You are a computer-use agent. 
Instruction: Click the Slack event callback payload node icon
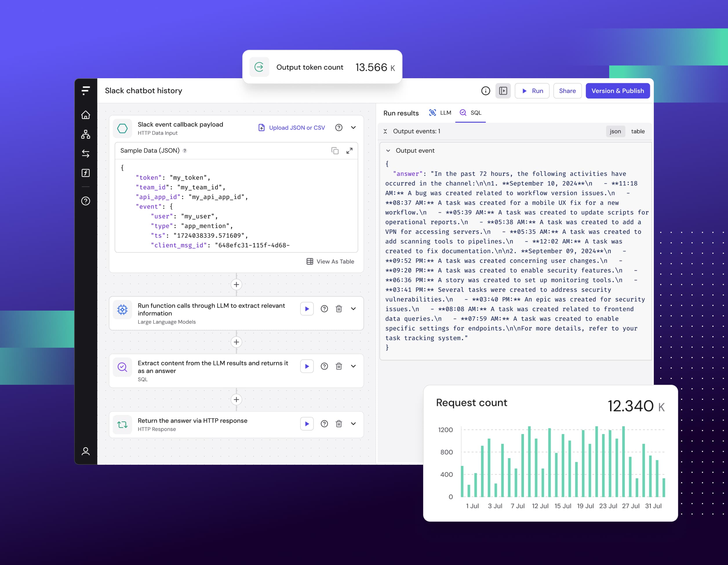[x=122, y=128]
